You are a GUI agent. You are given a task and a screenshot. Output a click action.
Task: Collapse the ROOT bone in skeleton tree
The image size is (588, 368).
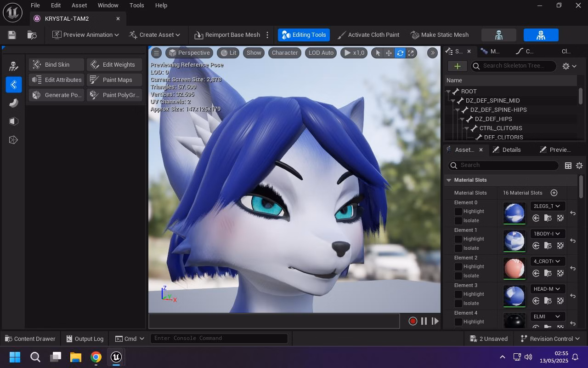coord(448,92)
